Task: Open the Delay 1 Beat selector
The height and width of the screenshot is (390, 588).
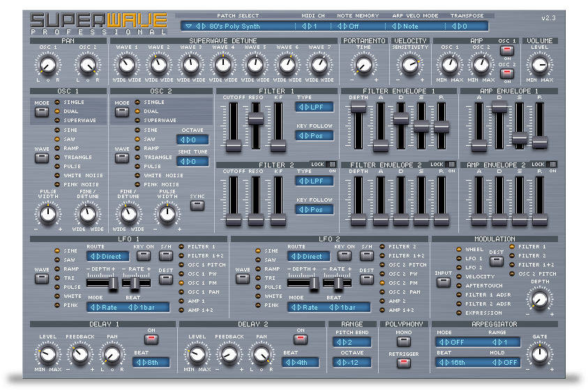Action: click(152, 362)
